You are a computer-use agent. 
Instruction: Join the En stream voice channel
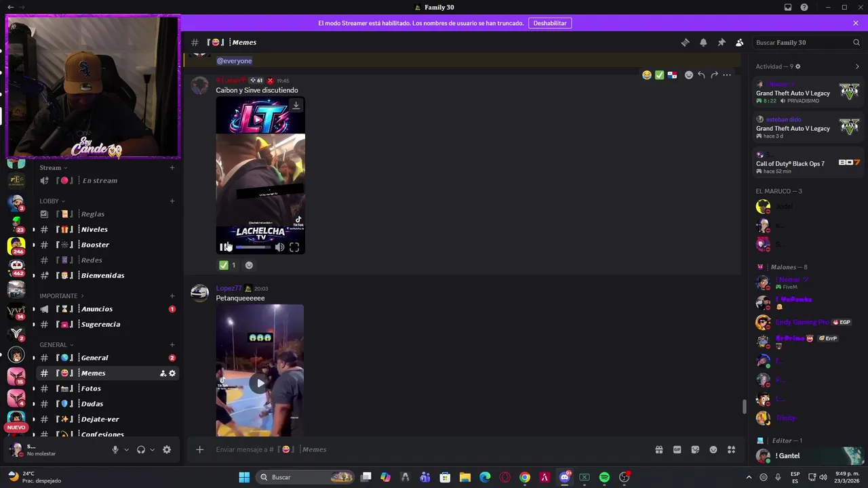coord(106,180)
